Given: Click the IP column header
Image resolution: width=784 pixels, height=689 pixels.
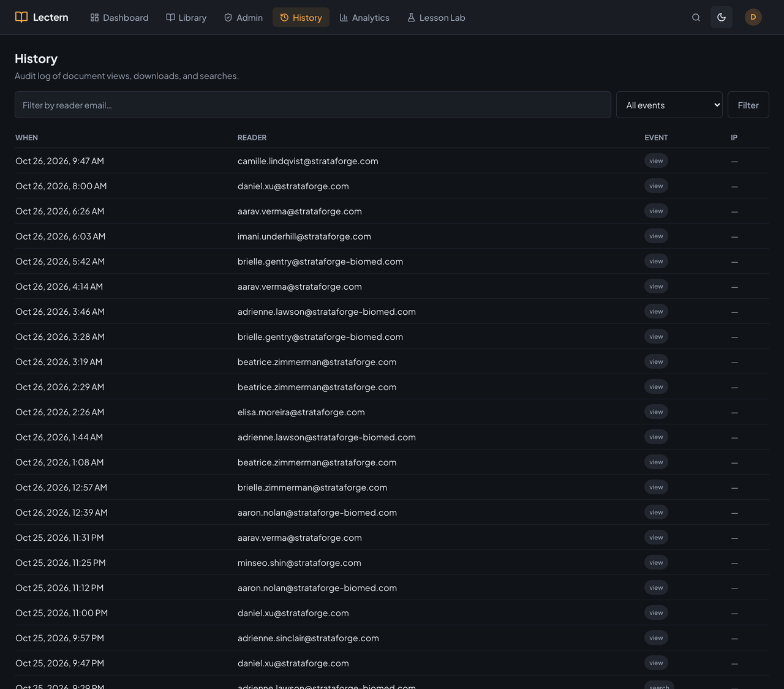Looking at the screenshot, I should click(734, 138).
